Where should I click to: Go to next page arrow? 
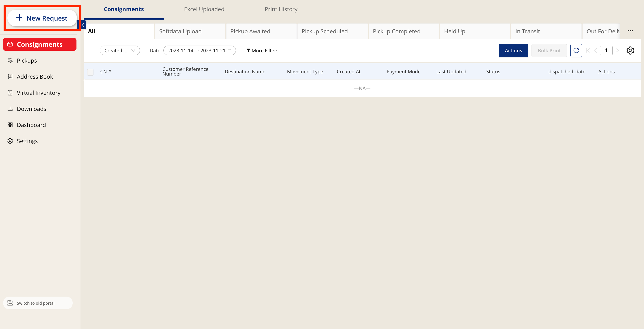(x=617, y=51)
